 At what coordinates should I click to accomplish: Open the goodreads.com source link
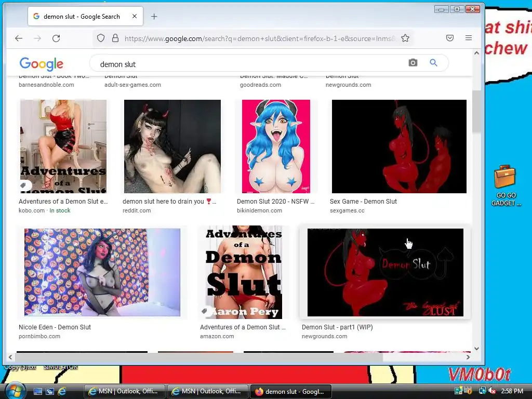pyautogui.click(x=260, y=85)
